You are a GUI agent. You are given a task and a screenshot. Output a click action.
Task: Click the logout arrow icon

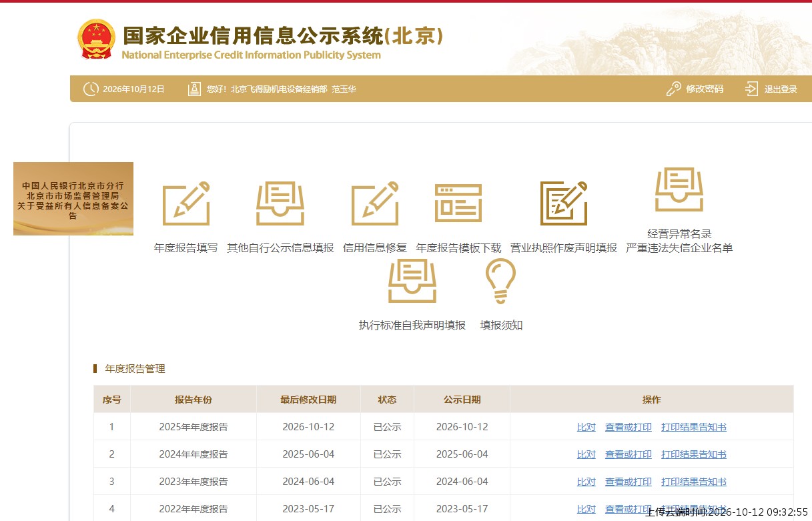752,89
